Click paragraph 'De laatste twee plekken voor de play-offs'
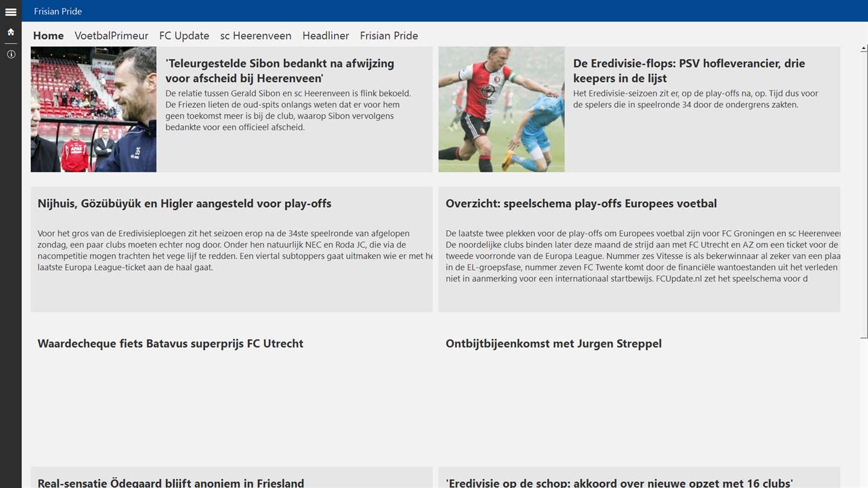 click(643, 255)
